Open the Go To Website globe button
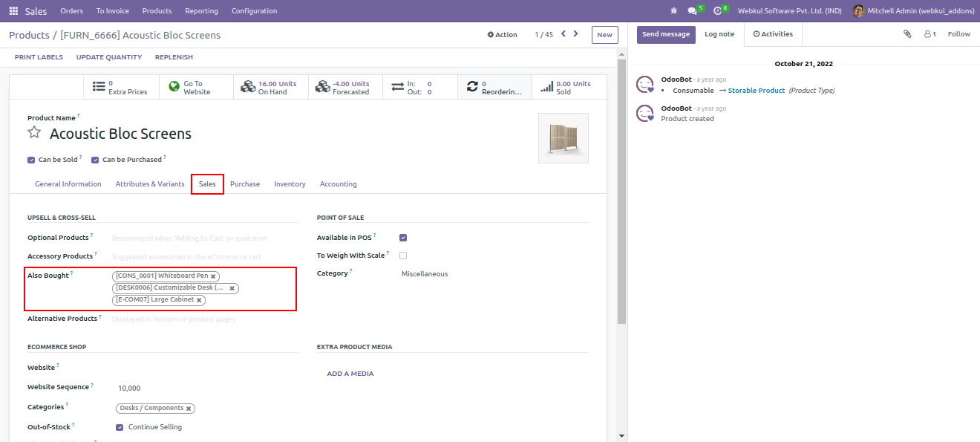Screen dimensions: 980x442 point(196,87)
